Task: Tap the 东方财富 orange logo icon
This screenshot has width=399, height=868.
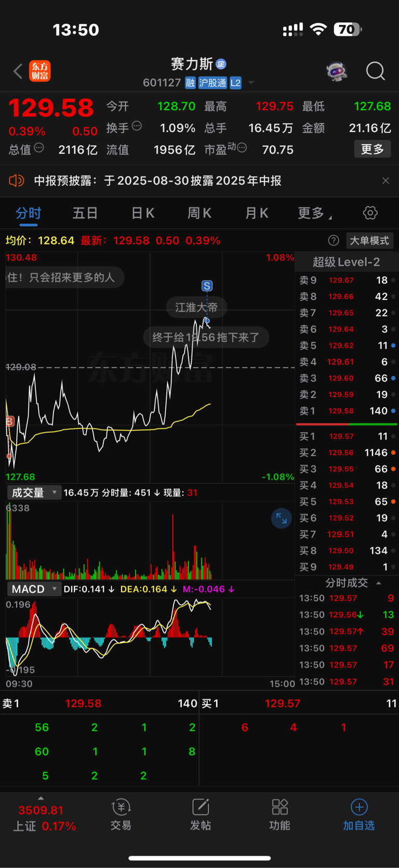Action: click(x=40, y=71)
